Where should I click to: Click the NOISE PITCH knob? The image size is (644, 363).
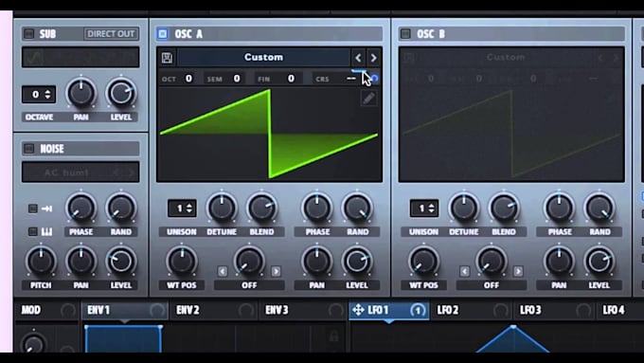tap(41, 261)
